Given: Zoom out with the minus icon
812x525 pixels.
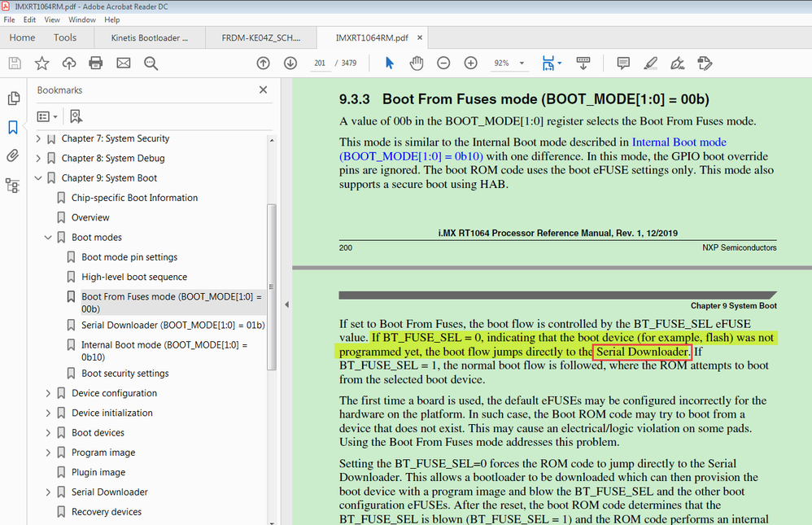Looking at the screenshot, I should click(x=443, y=63).
